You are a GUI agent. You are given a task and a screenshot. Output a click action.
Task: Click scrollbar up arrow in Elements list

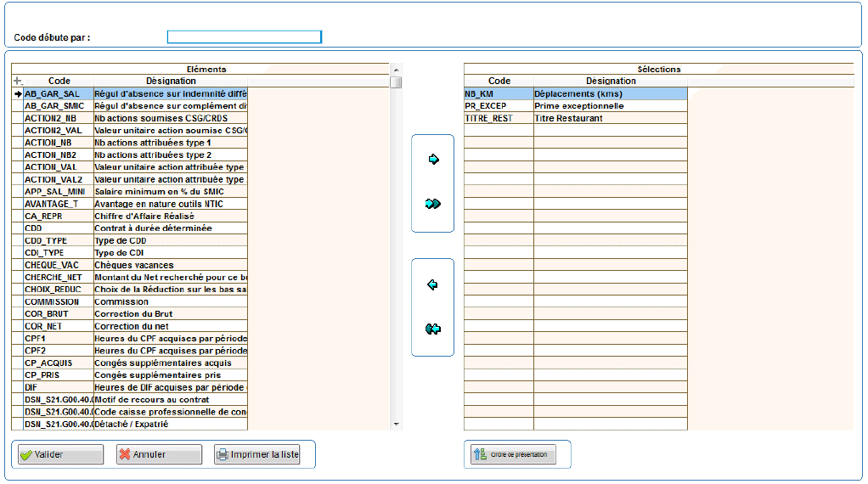click(x=396, y=70)
